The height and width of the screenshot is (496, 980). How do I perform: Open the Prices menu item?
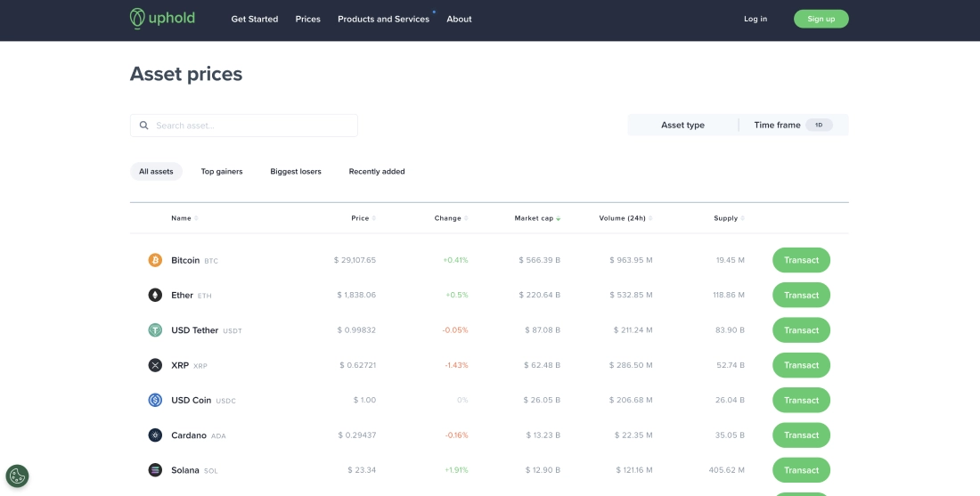tap(307, 19)
